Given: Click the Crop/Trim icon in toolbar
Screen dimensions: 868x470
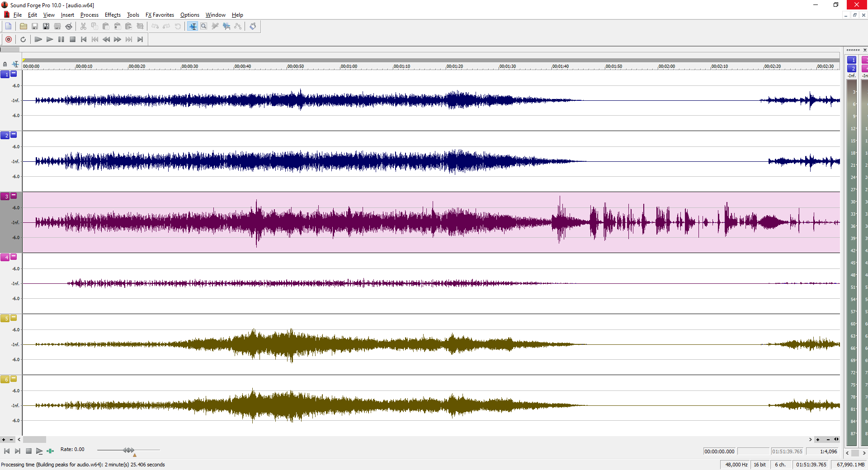Looking at the screenshot, I should pos(140,26).
